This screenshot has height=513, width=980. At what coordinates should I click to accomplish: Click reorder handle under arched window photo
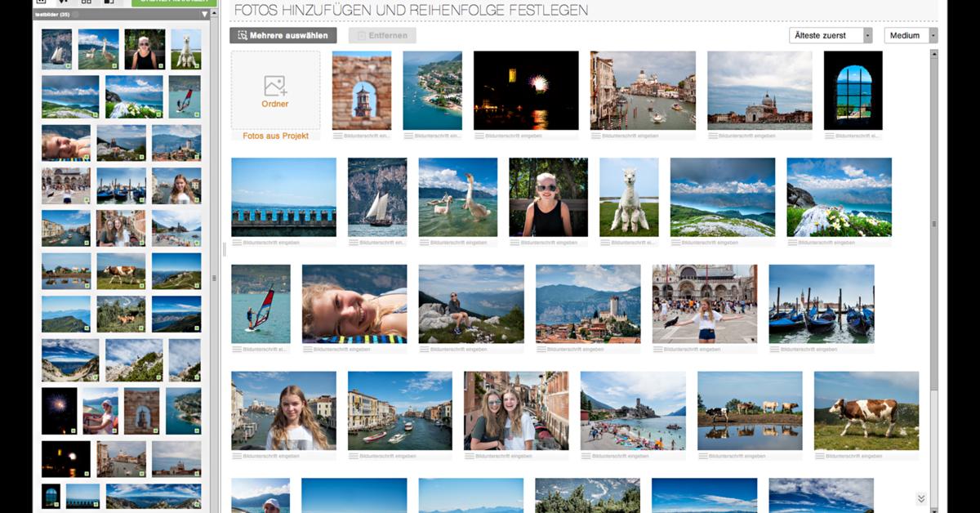point(829,136)
